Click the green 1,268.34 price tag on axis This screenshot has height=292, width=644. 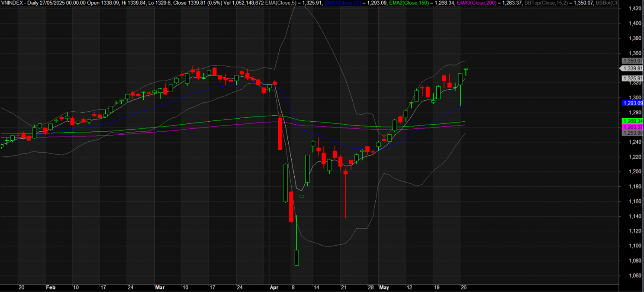pyautogui.click(x=632, y=121)
